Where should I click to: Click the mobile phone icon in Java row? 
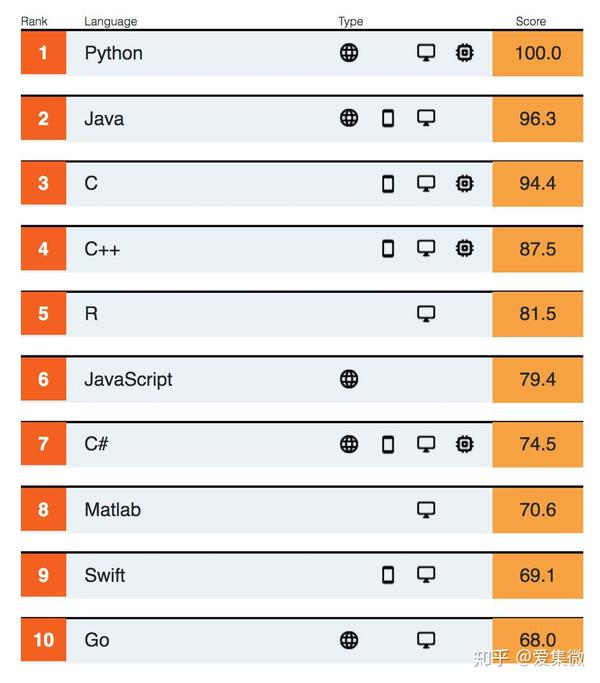tap(388, 119)
